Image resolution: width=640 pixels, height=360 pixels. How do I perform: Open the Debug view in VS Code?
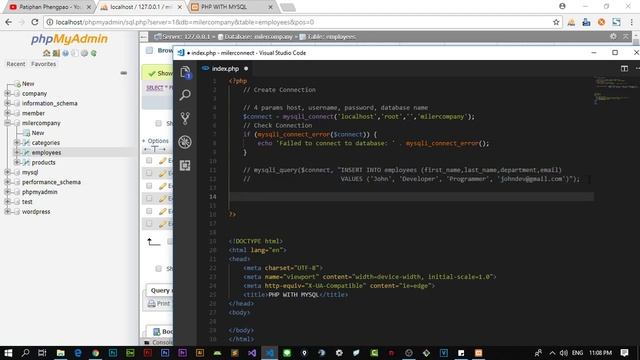coord(185,142)
